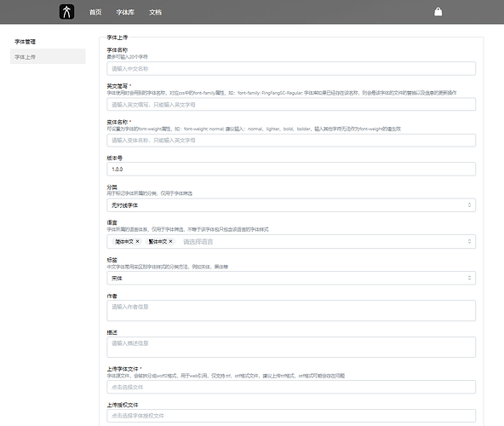The width and height of the screenshot is (504, 426).
Task: Open the 语言 language selector arrow
Action: (469, 241)
